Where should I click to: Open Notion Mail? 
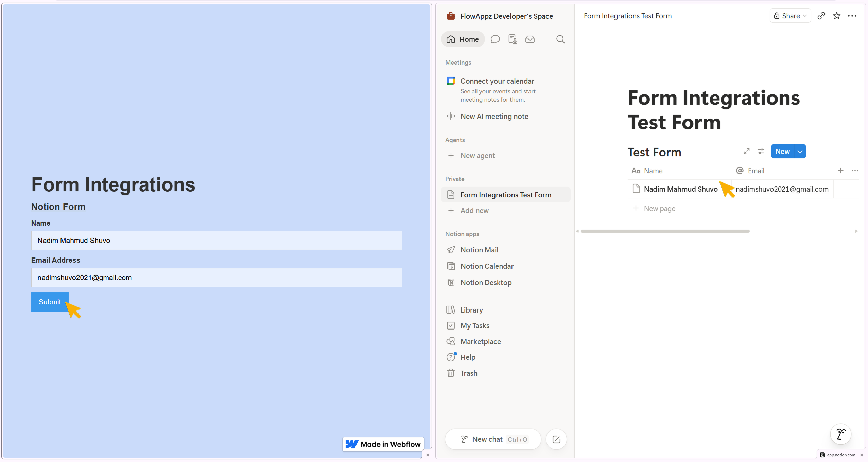pos(479,250)
